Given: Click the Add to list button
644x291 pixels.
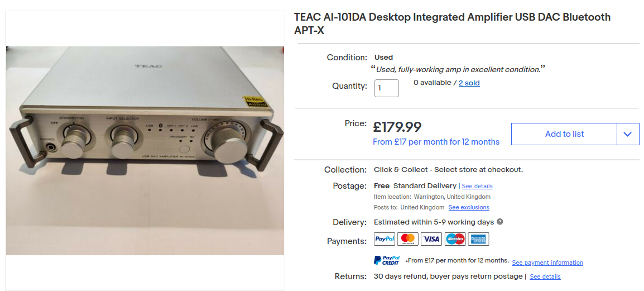Looking at the screenshot, I should pyautogui.click(x=564, y=134).
